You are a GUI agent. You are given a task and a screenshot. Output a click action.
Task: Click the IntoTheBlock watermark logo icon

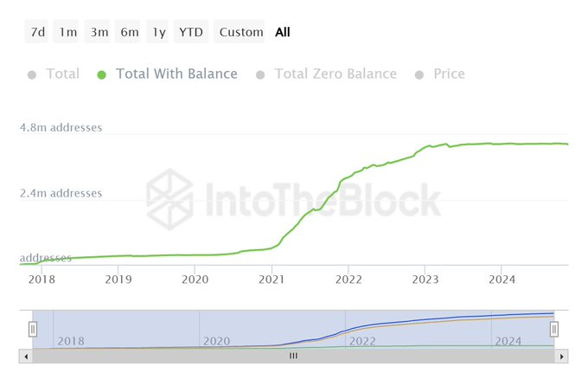tap(169, 199)
